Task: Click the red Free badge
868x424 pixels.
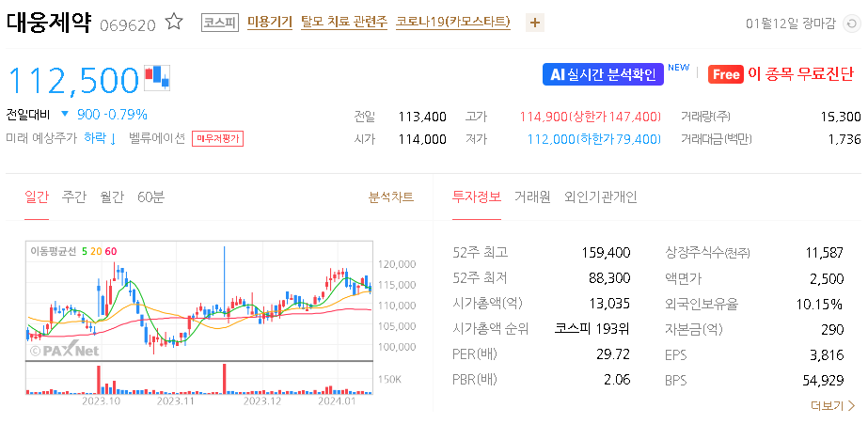Action: click(x=725, y=74)
